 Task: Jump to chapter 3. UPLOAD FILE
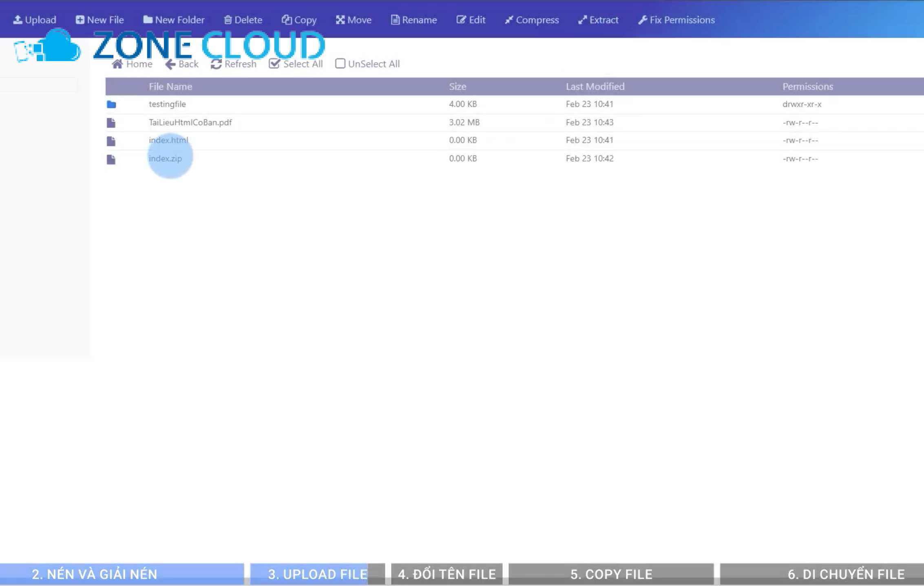[x=317, y=574]
